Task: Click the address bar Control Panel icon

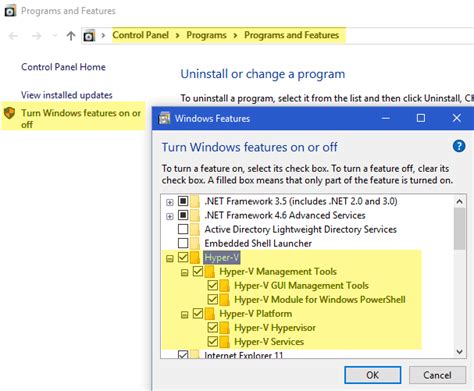Action: 89,36
